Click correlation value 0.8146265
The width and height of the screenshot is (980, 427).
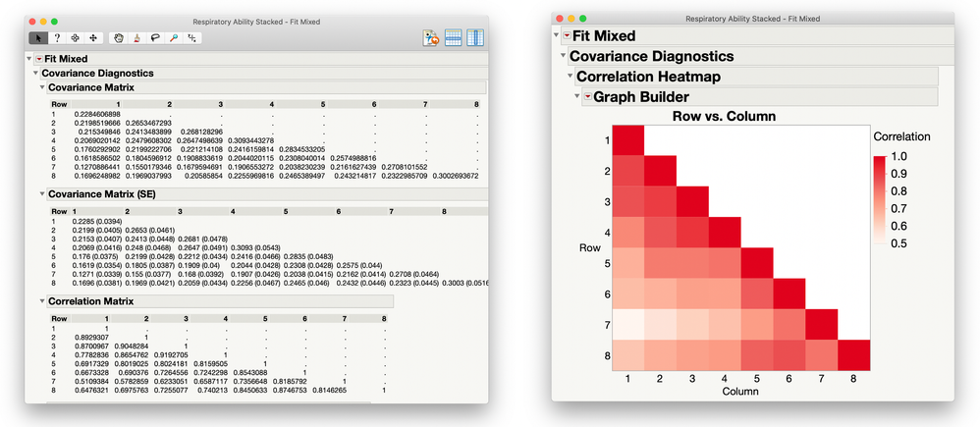click(x=329, y=390)
